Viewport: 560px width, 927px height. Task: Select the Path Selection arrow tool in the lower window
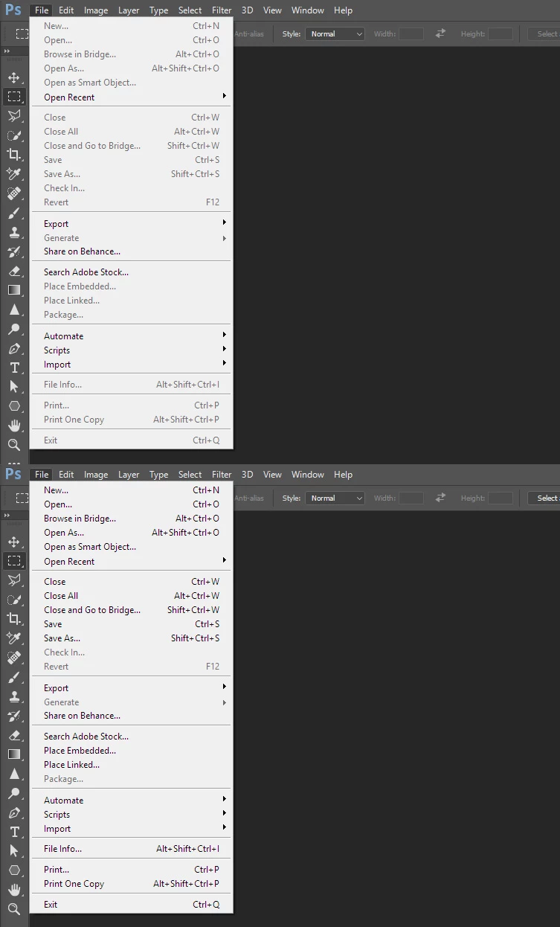click(x=14, y=851)
